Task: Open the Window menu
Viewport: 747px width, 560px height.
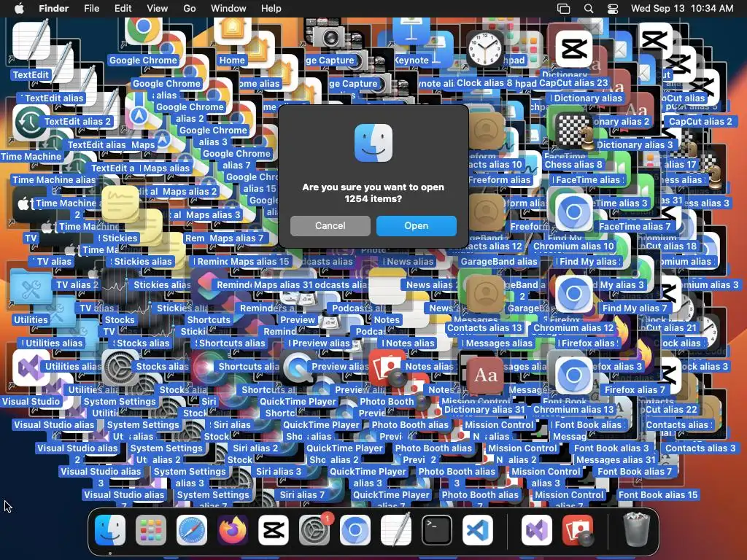Action: [228, 8]
